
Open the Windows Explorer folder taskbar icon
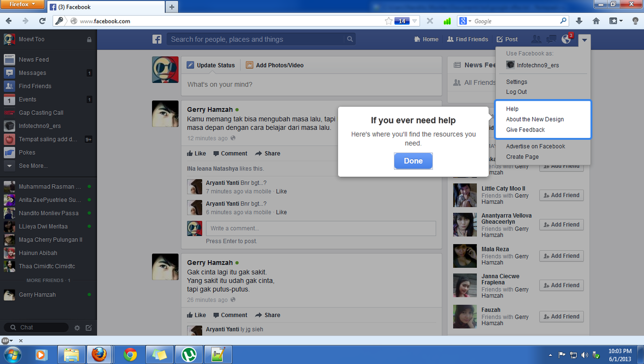71,355
